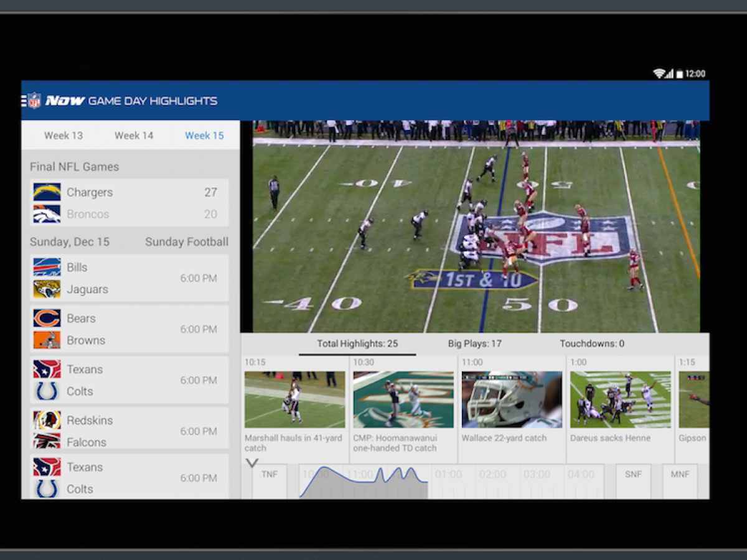747x560 pixels.
Task: Show the Big Plays: 17 tab
Action: (474, 343)
